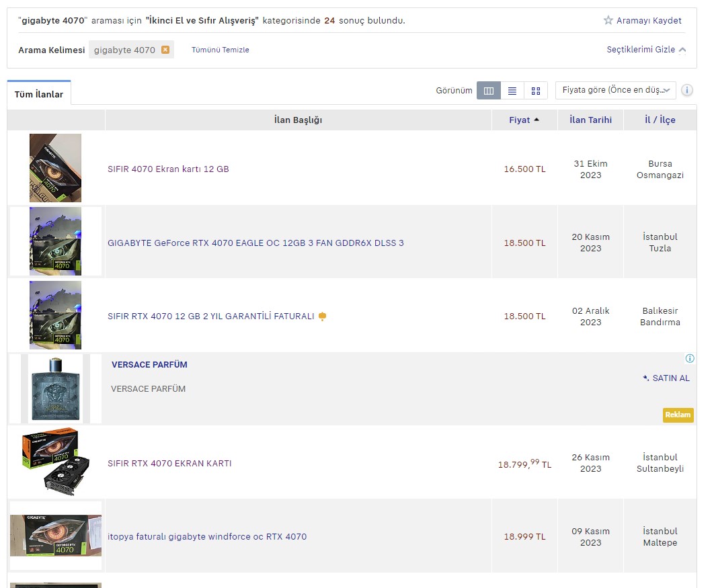Viewport: 714px width, 588px height.
Task: Click the Versace perfume bottle image
Action: [56, 388]
